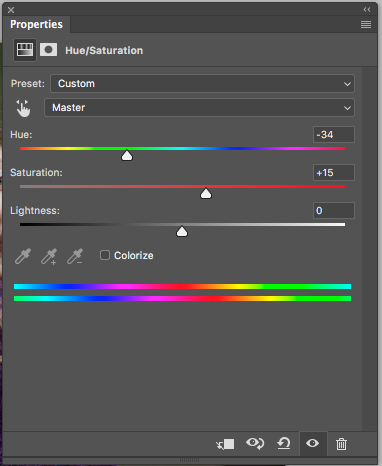
Task: Close the Properties panel
Action: click(x=11, y=10)
